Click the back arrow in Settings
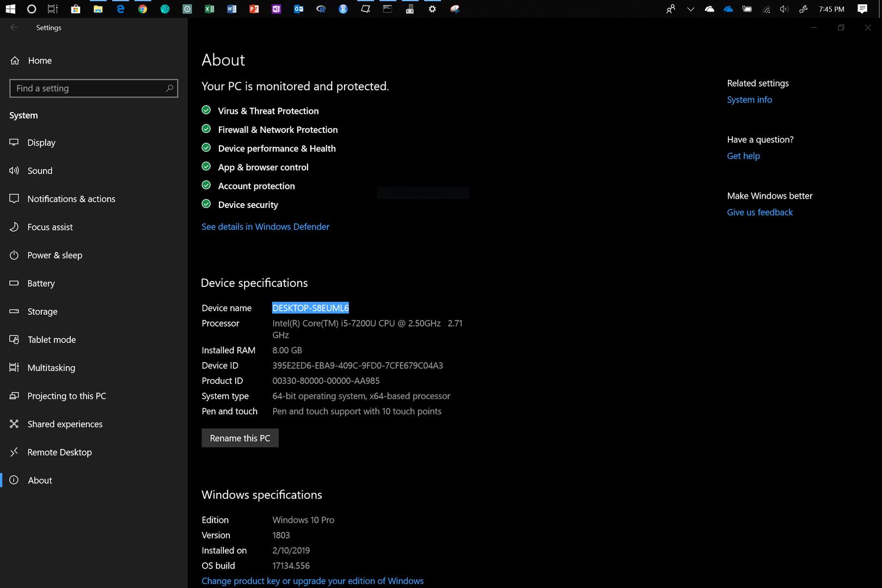This screenshot has width=882, height=588. point(14,27)
